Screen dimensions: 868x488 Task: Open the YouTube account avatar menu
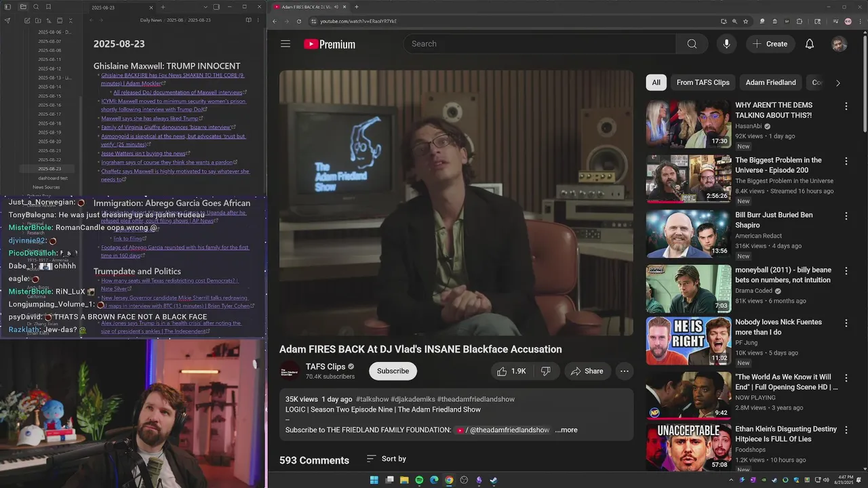point(839,44)
